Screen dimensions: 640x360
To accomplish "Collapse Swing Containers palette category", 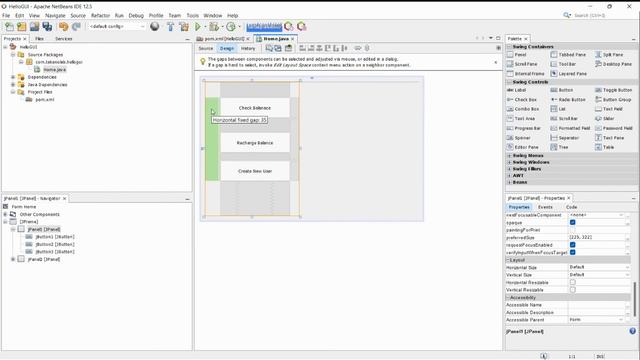I will click(509, 47).
